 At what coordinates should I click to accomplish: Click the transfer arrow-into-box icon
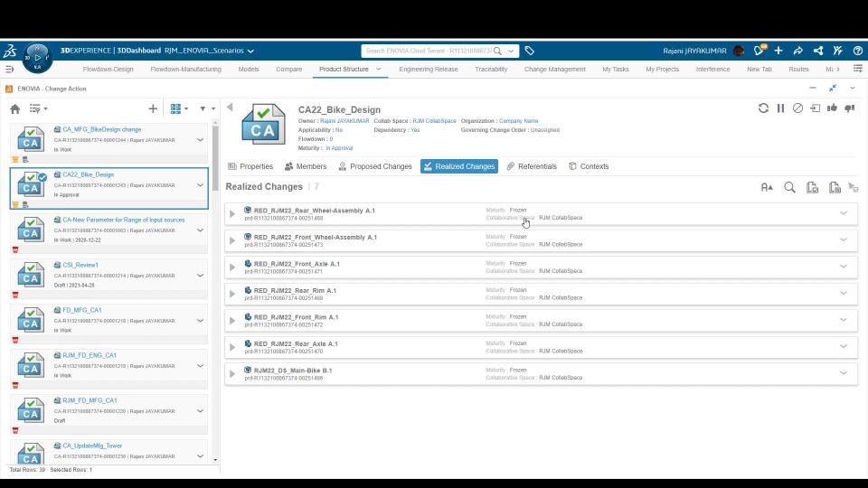coord(815,108)
